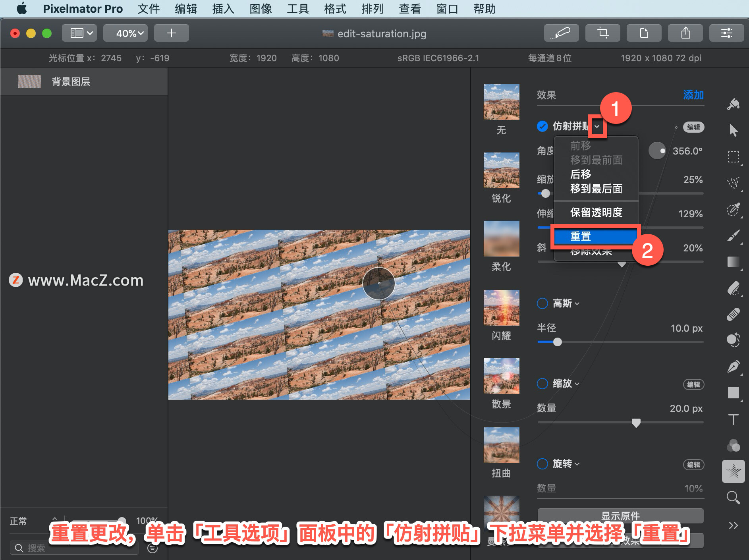Image resolution: width=749 pixels, height=560 pixels.
Task: Select the Free Selection lasso tool
Action: coord(733,183)
